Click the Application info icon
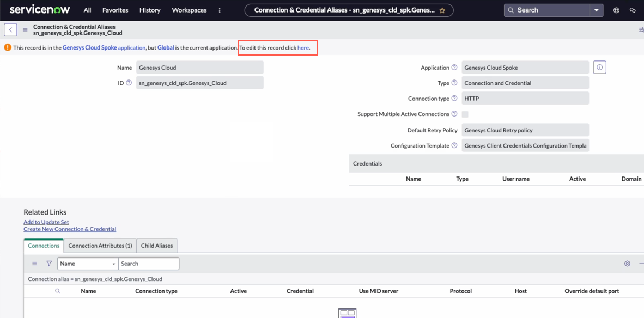Viewport: 644px width, 318px height. [599, 68]
